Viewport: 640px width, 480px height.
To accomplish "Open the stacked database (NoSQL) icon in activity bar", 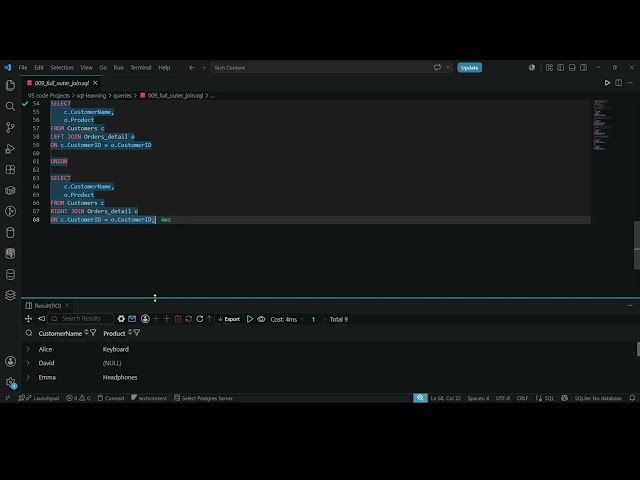I will [x=10, y=274].
